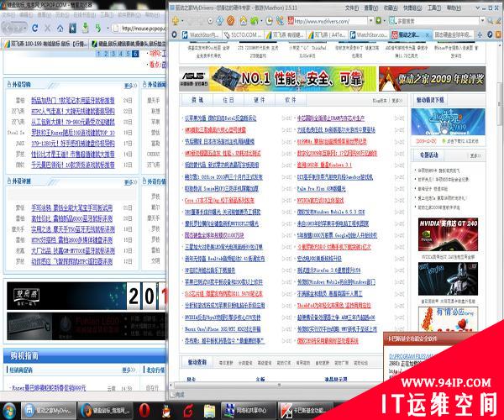Click the blue refresh diamond icon in Maxthon
The height and width of the screenshot is (420, 504).
220,21
